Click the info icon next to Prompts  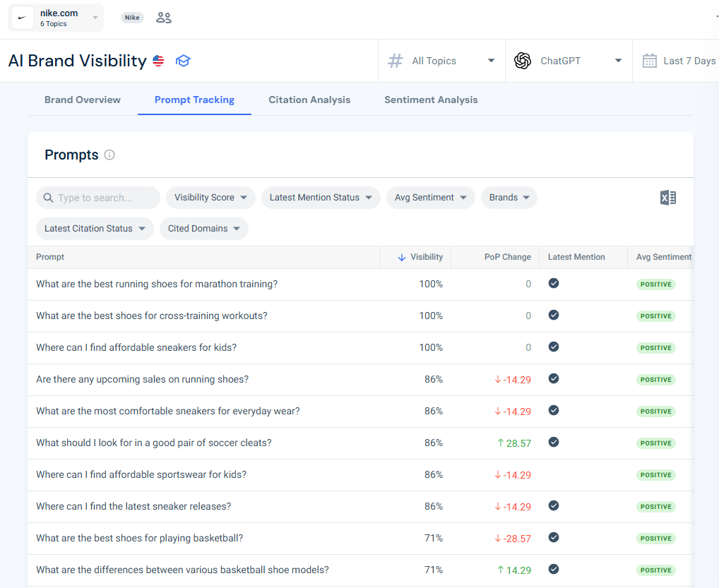click(109, 155)
